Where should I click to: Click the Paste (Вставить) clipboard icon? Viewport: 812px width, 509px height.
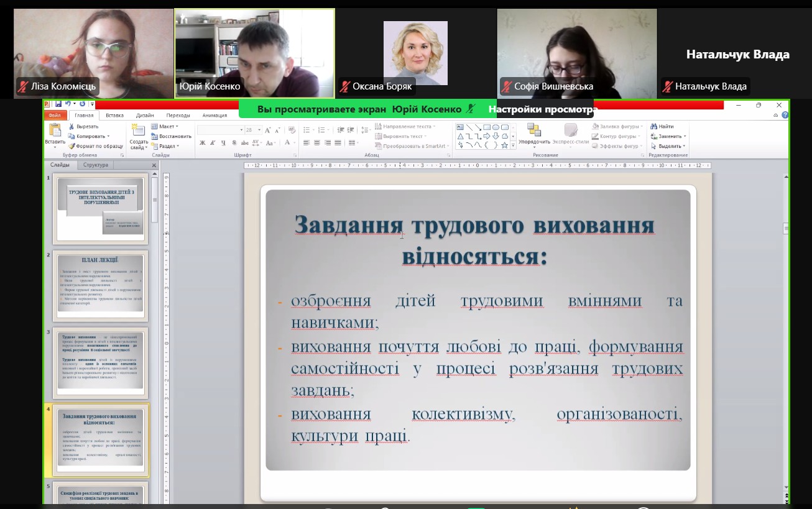(x=55, y=131)
